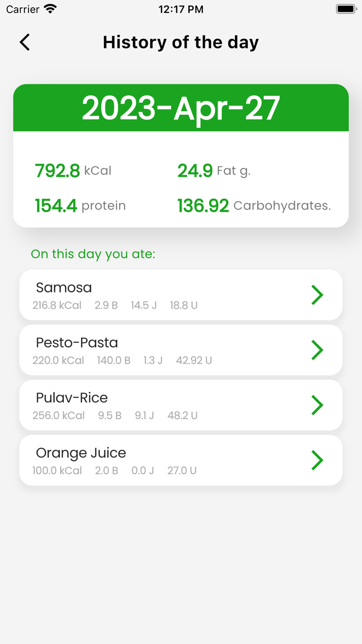Screen dimensions: 362x644
Task: Tap the 'On this day you ate:' label
Action: coord(93,254)
